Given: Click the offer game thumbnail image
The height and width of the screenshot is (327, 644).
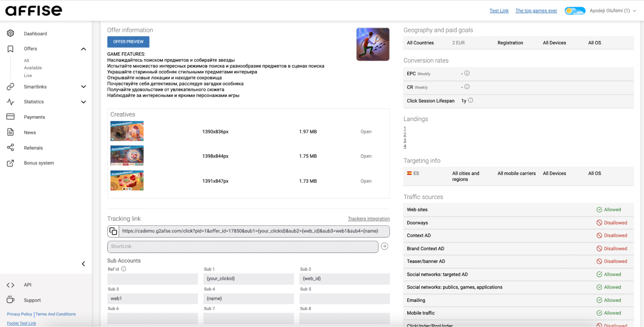Looking at the screenshot, I should pos(373,44).
